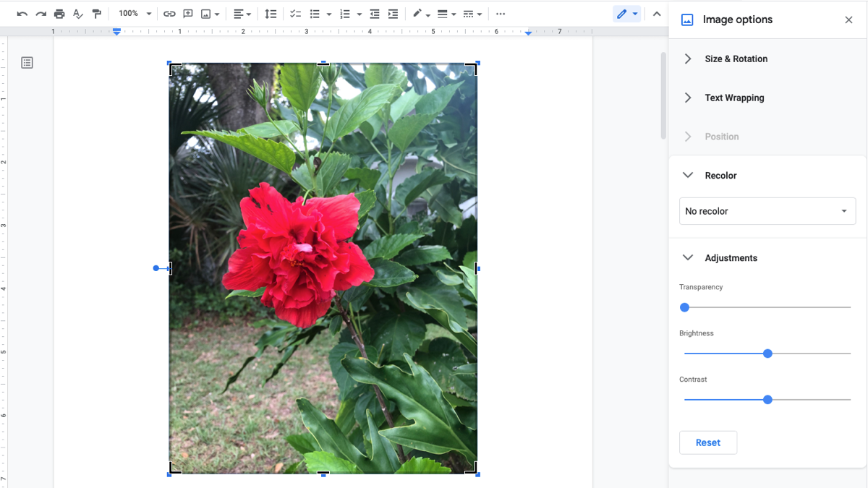Image resolution: width=868 pixels, height=488 pixels.
Task: Open the document outline icon
Action: (27, 62)
